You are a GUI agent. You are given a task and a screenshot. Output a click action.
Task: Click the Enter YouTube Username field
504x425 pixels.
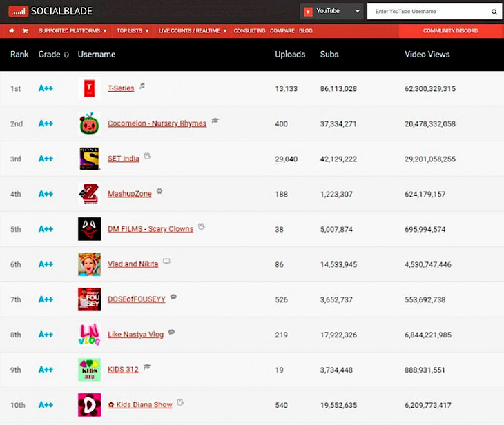click(x=431, y=12)
